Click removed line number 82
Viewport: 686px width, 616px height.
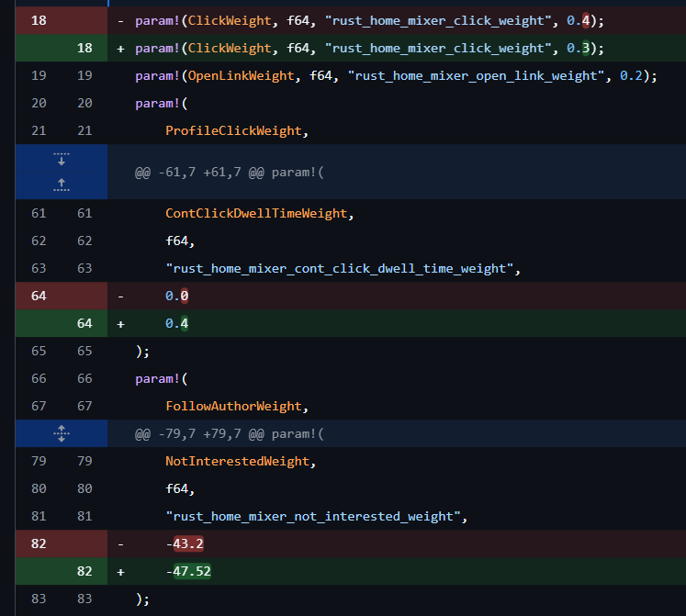[x=39, y=543]
